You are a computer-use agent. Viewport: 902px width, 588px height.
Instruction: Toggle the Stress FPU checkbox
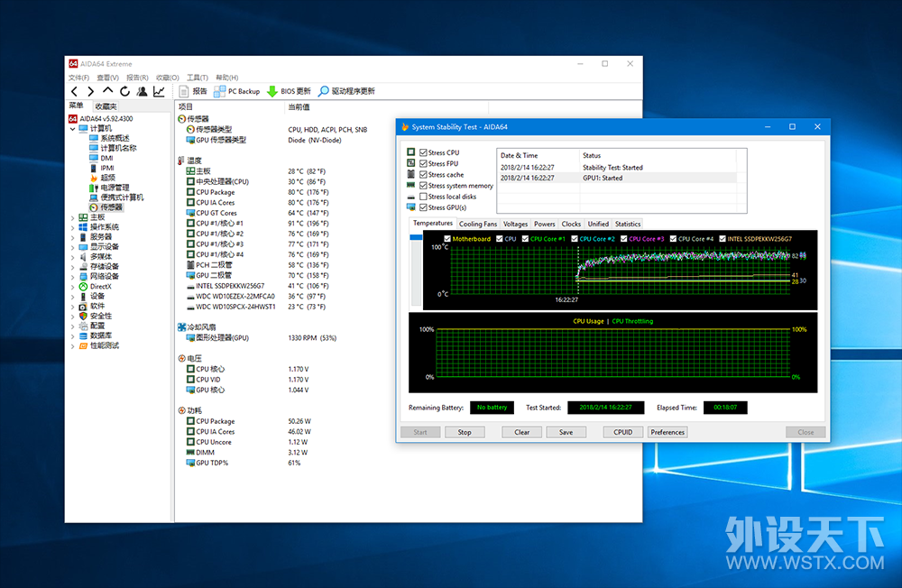[423, 163]
